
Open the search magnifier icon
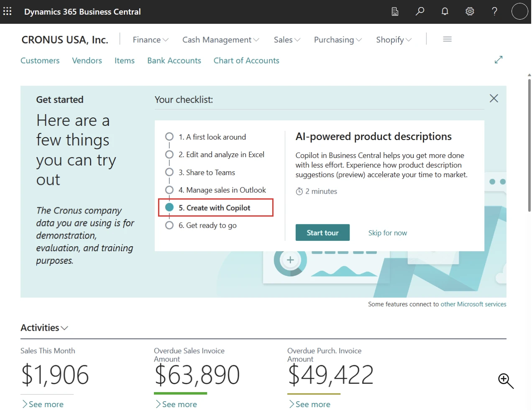click(x=420, y=11)
